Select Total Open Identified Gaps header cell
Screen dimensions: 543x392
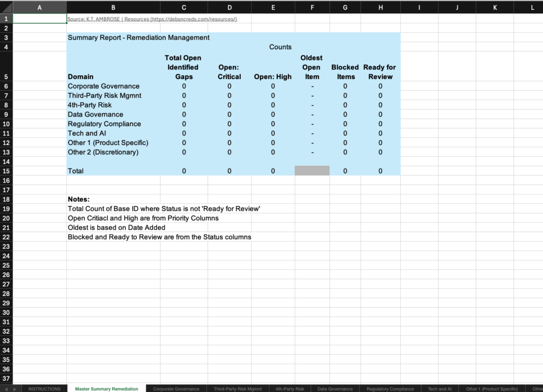tap(183, 67)
